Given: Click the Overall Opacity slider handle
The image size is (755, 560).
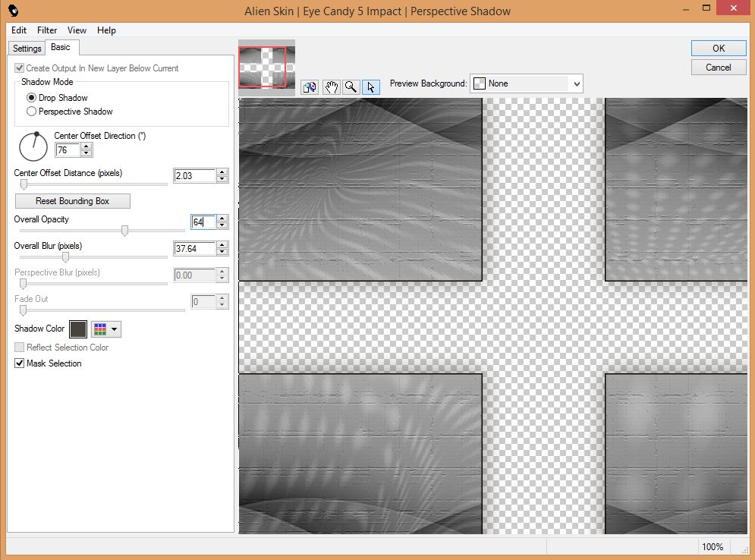Looking at the screenshot, I should coord(124,230).
